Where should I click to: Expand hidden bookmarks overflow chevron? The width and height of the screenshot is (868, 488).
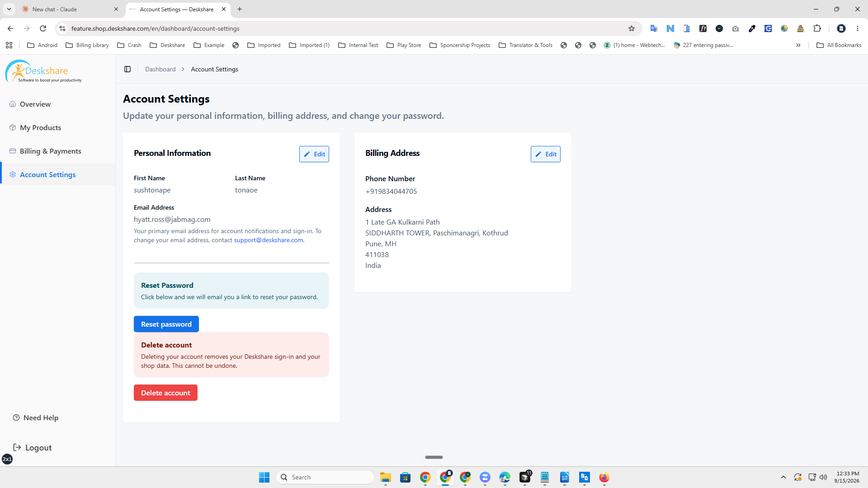tap(798, 45)
